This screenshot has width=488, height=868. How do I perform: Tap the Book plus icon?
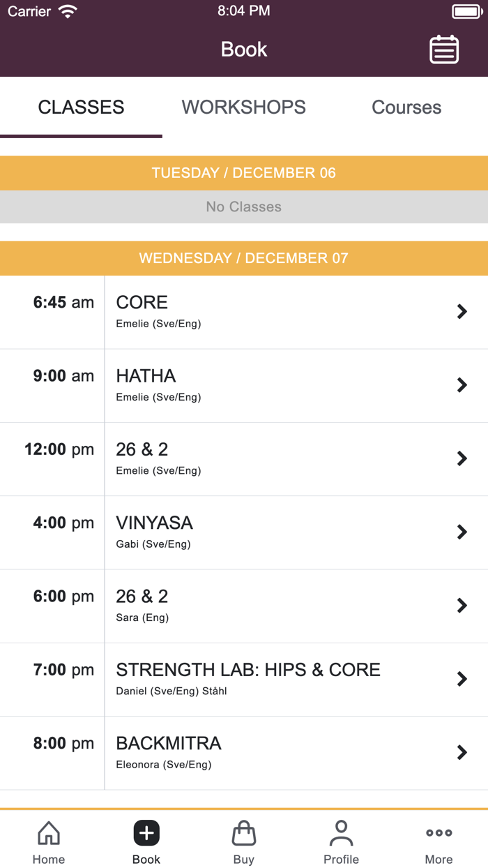[x=146, y=832]
